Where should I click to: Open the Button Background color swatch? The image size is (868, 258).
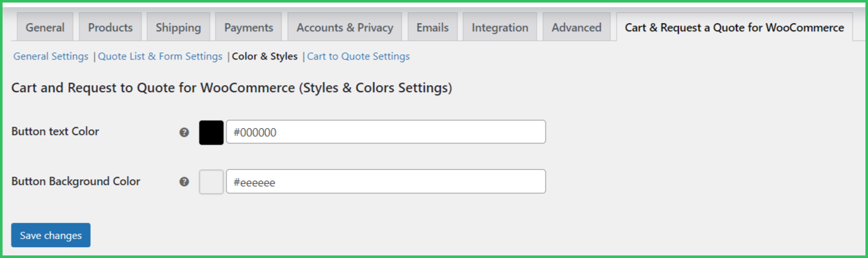211,182
